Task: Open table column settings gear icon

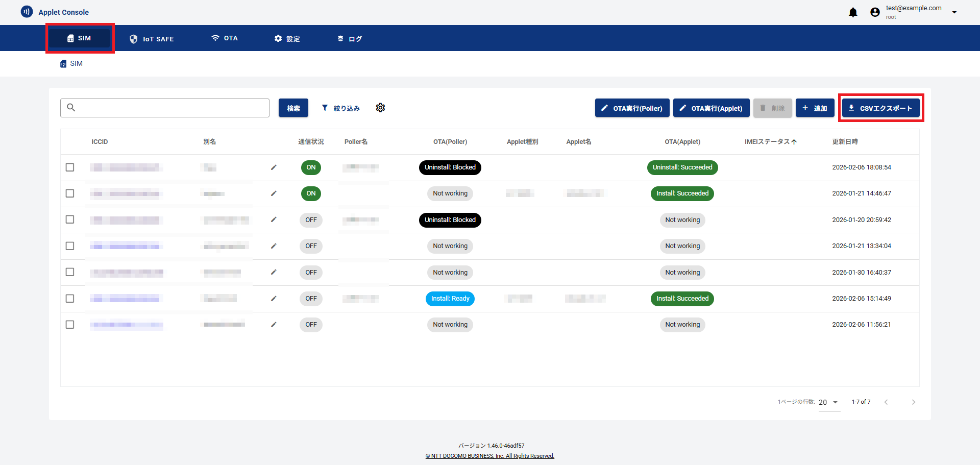Action: pyautogui.click(x=380, y=108)
